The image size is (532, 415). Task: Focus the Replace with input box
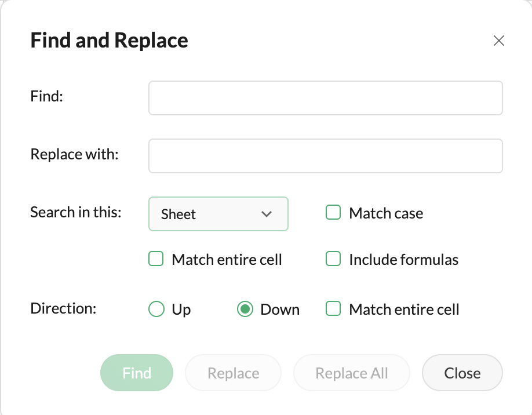pyautogui.click(x=325, y=156)
